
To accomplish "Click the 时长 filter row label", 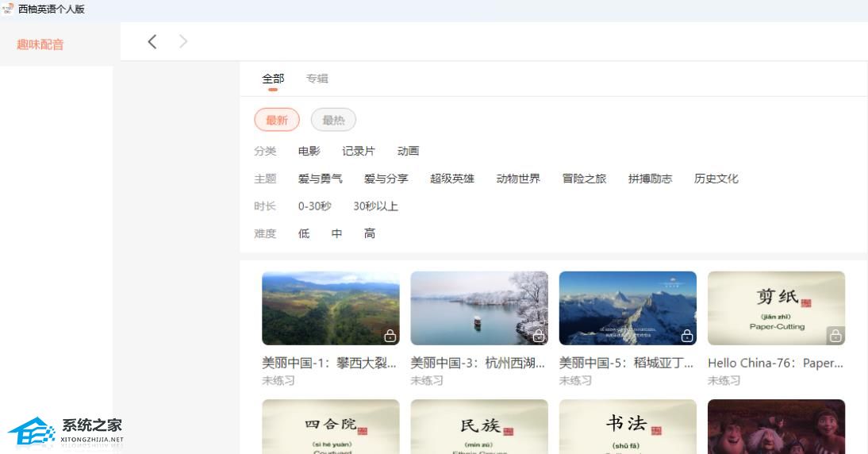I will pyautogui.click(x=265, y=206).
